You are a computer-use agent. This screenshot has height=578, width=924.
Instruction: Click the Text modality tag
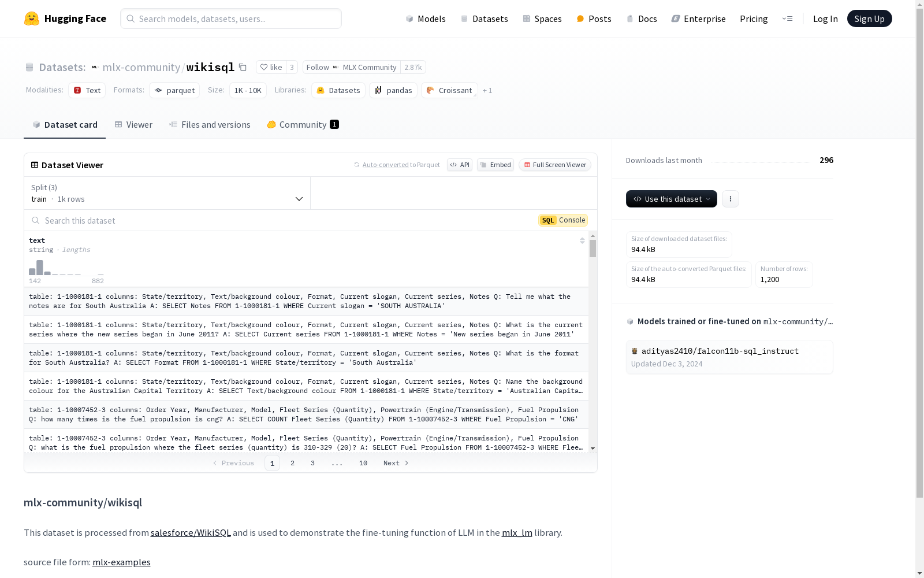pyautogui.click(x=87, y=90)
